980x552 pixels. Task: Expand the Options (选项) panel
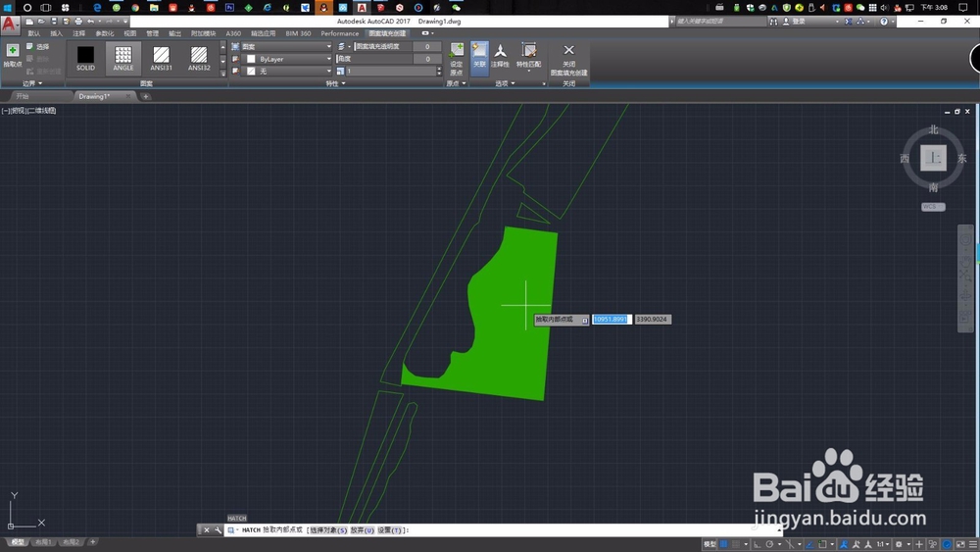[505, 83]
